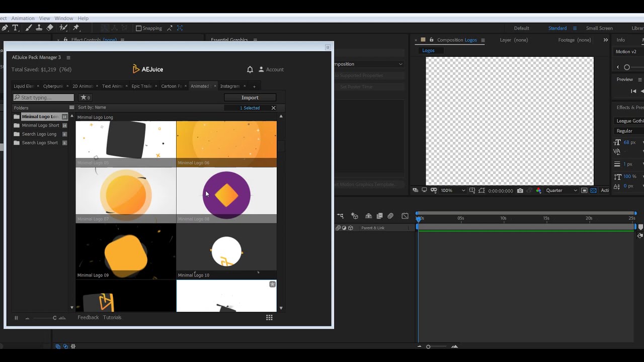Close the Cartoon pack tab
This screenshot has width=644, height=362.
point(185,86)
